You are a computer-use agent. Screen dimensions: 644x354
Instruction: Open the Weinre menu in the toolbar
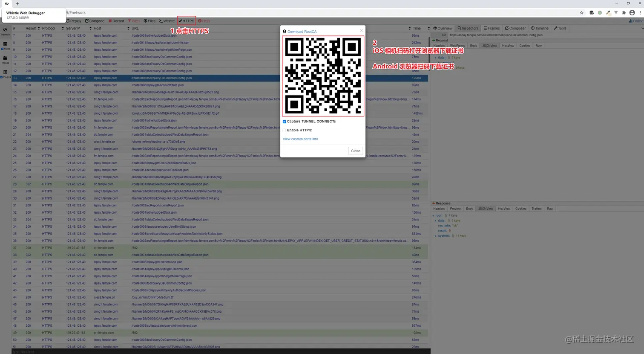pos(167,21)
